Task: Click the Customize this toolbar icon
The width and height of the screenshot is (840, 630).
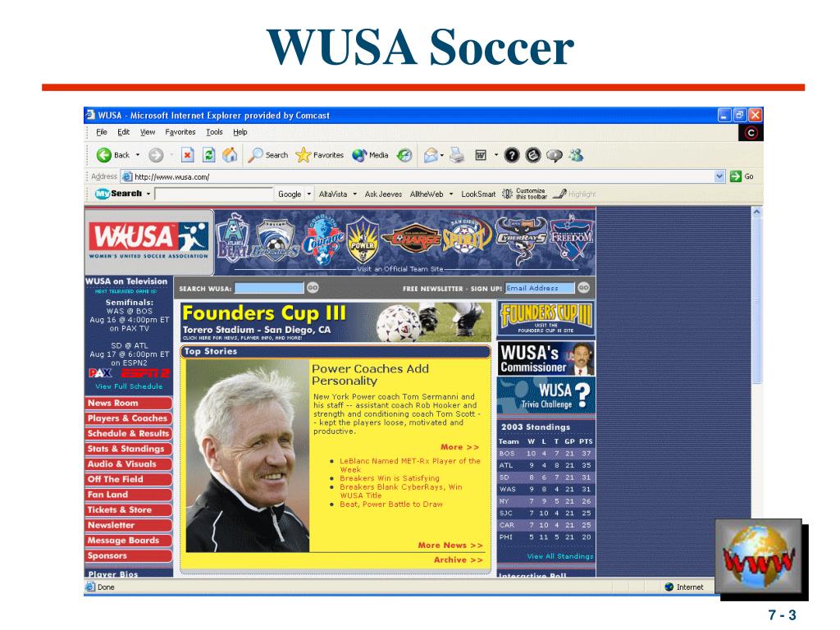Action: [507, 194]
